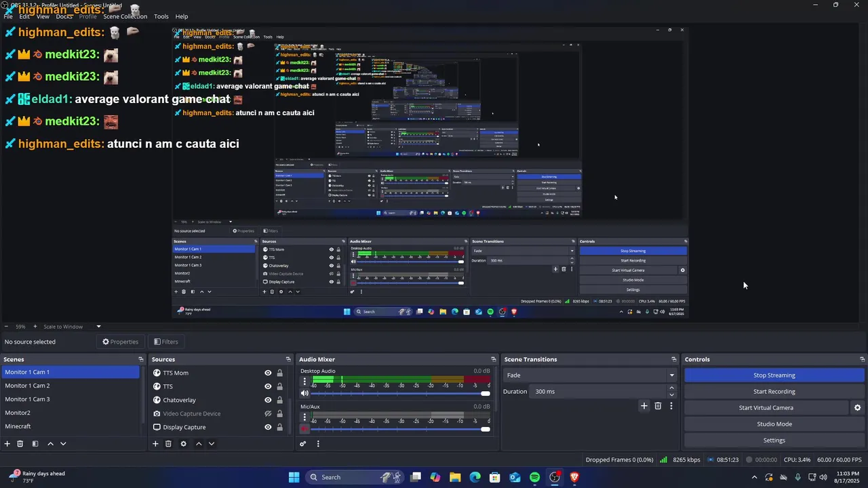Open Brave browser from the taskbar
Screen dimensions: 868x488
(574, 477)
